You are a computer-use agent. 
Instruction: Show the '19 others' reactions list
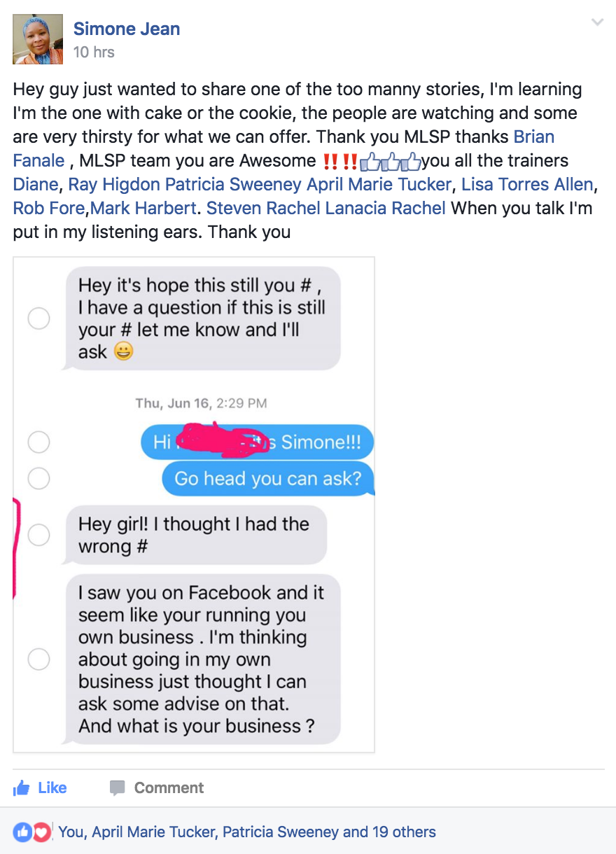click(x=404, y=832)
